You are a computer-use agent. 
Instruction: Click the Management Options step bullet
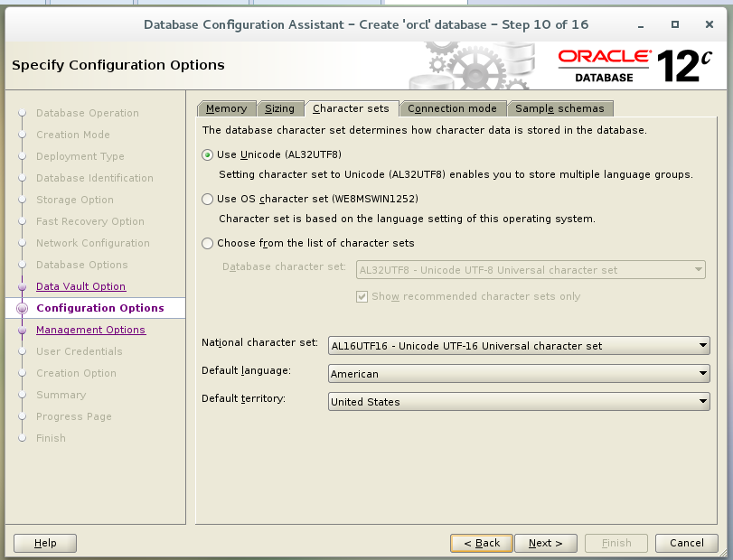(22, 331)
